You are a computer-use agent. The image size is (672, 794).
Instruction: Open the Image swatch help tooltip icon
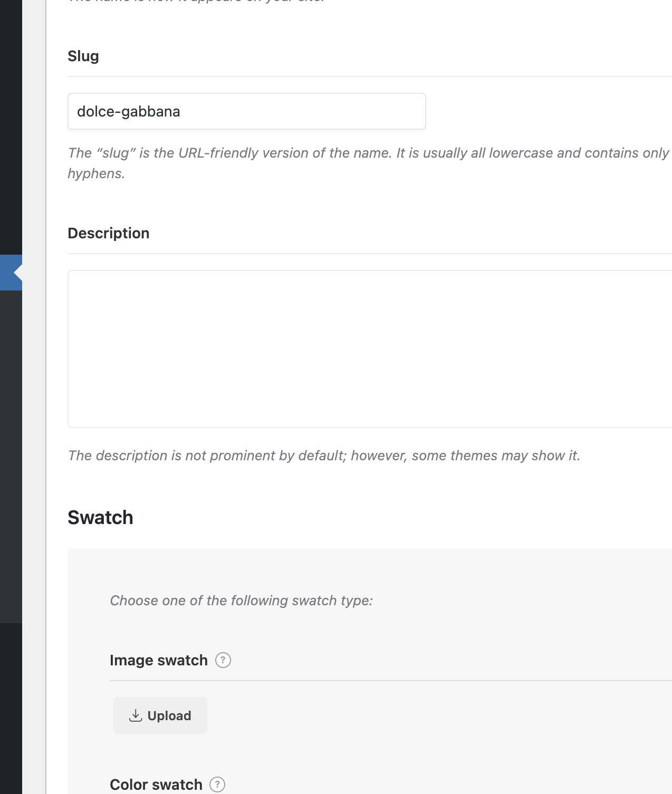(223, 660)
